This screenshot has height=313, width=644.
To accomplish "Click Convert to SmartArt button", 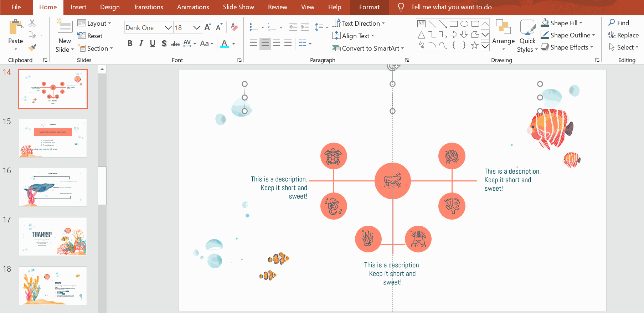I will [x=369, y=48].
